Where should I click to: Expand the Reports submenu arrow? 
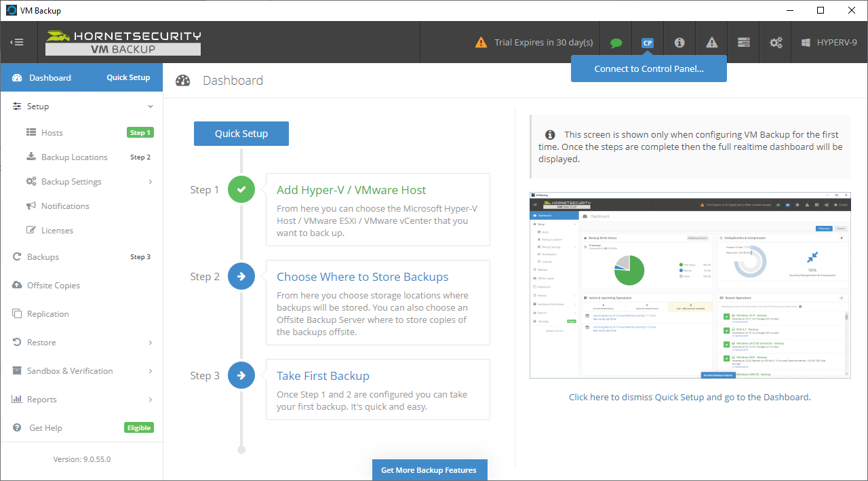(151, 400)
